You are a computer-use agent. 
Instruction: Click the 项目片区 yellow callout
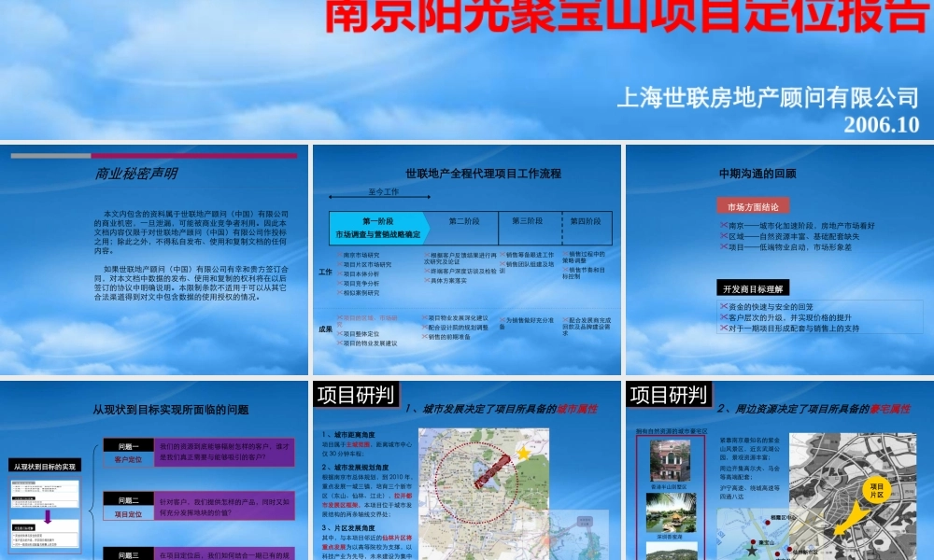tap(876, 491)
